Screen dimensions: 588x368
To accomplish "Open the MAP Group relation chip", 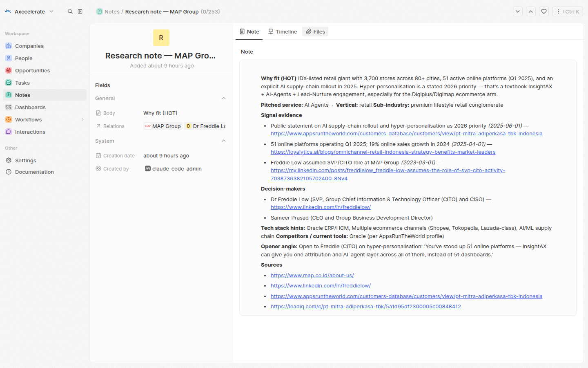I will click(x=163, y=126).
